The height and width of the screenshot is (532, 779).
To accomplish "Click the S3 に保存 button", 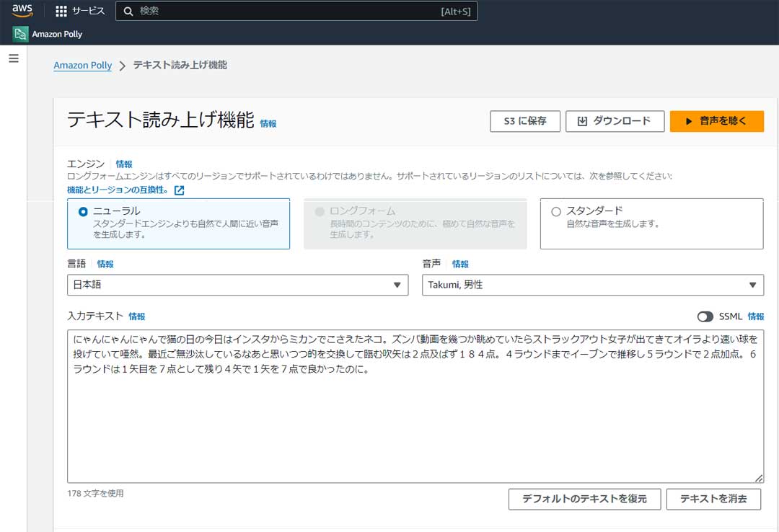I will (x=525, y=121).
